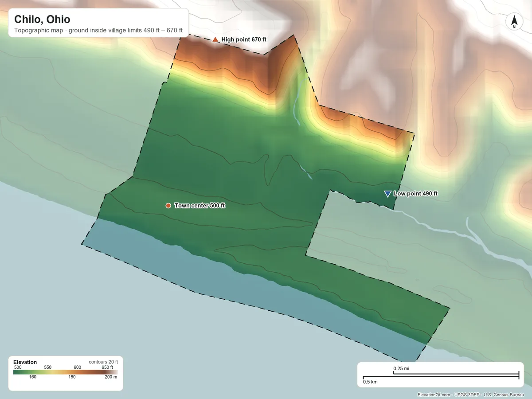Click the '0.5 km' scale label
Viewport: 532px width, 399px height.
pos(370,381)
